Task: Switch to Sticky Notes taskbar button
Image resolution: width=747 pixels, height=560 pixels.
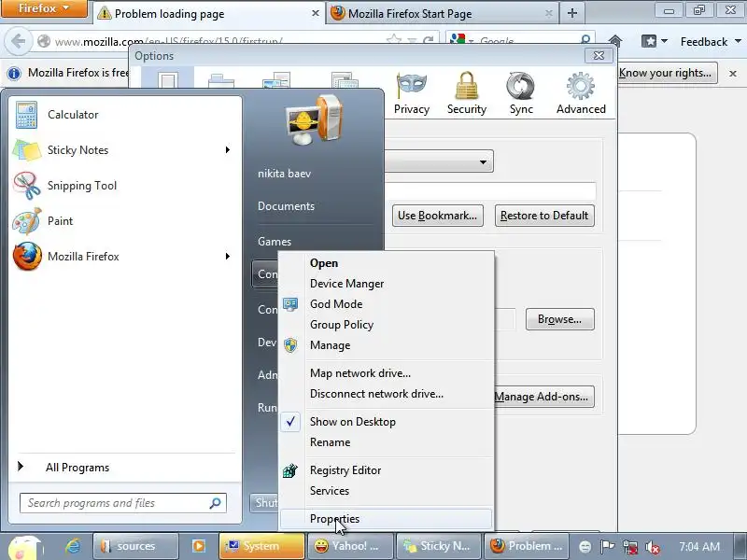Action: tap(439, 546)
